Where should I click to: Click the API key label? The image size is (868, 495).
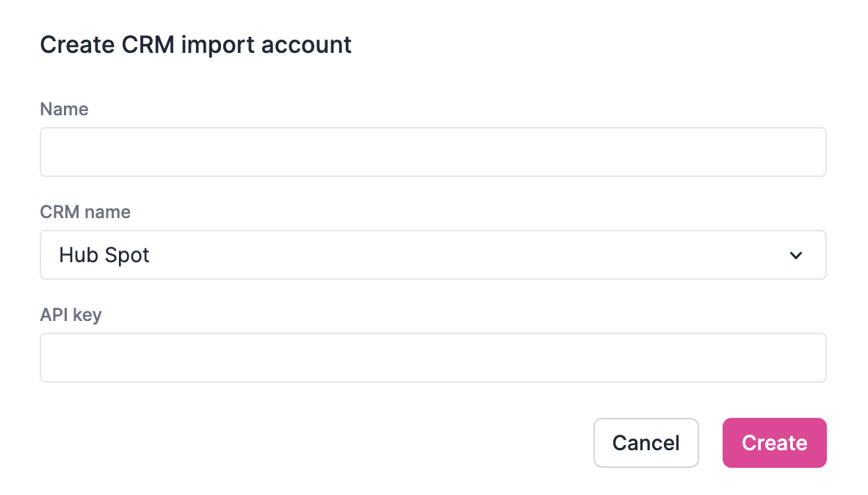pos(70,314)
